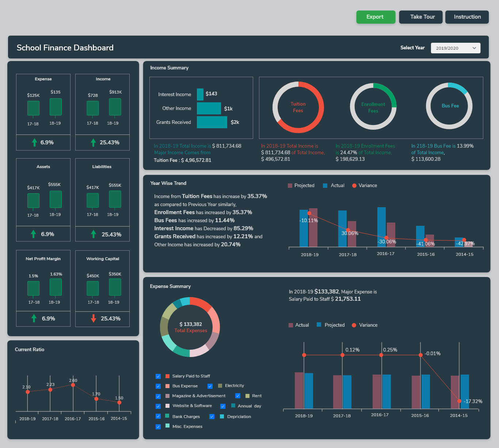
Task: Click the green up arrow under Assets
Action: tap(34, 234)
